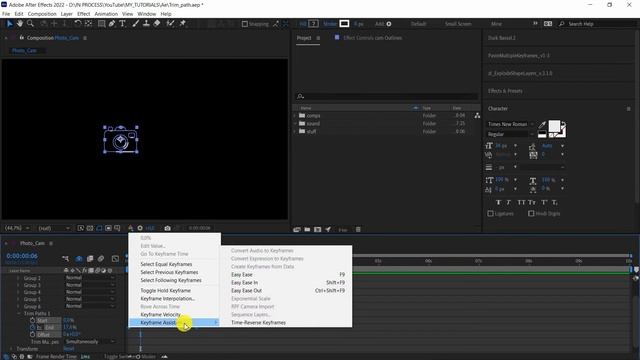Click the Superscript style icon
The image size is (640, 360).
tap(544, 202)
